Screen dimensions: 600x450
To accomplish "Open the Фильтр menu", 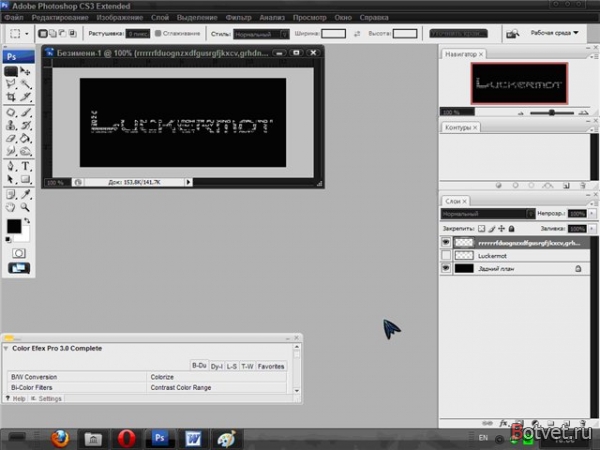I will [x=238, y=18].
